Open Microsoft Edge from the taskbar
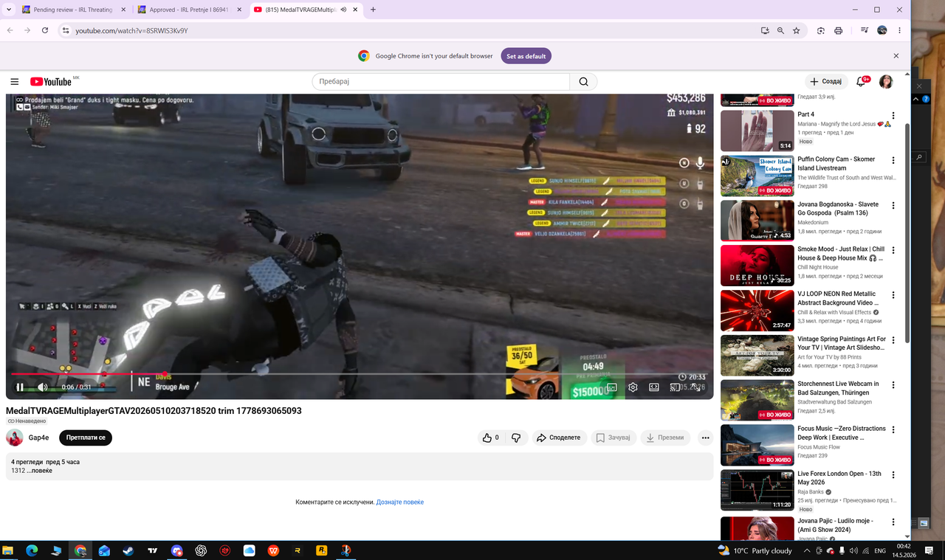Viewport: 945px width, 560px height. click(x=32, y=550)
